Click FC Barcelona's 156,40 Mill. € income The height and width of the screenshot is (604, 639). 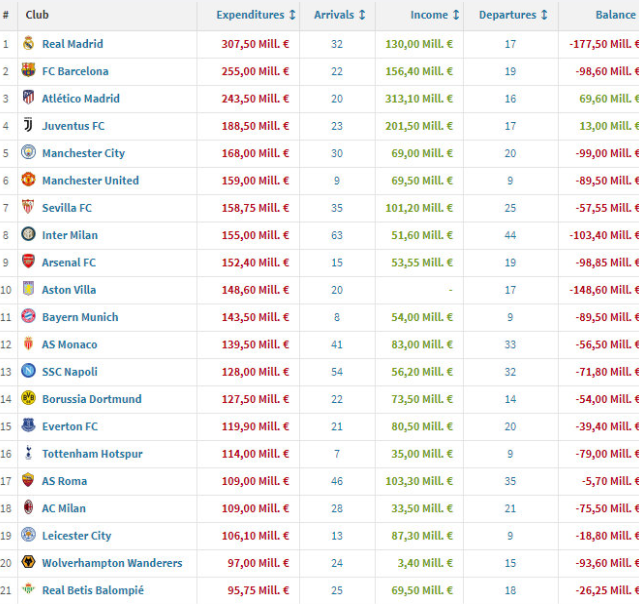pyautogui.click(x=419, y=71)
